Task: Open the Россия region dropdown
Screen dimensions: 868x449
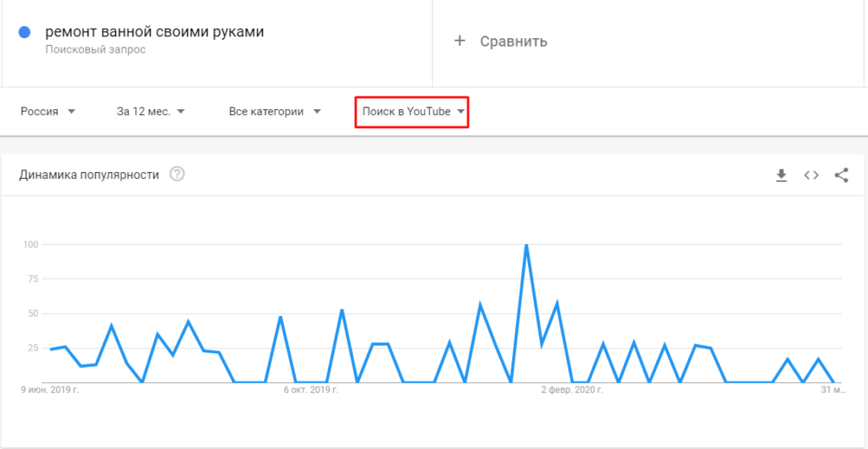Action: [x=48, y=112]
